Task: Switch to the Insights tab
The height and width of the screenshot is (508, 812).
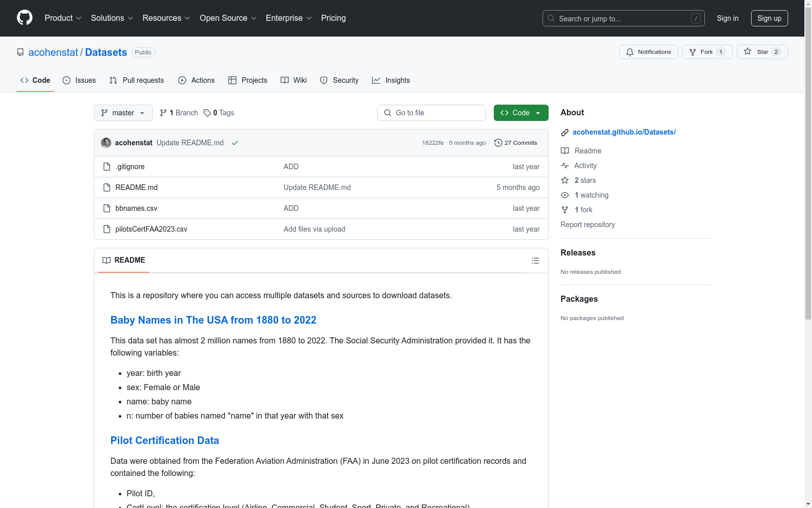Action: click(x=391, y=80)
